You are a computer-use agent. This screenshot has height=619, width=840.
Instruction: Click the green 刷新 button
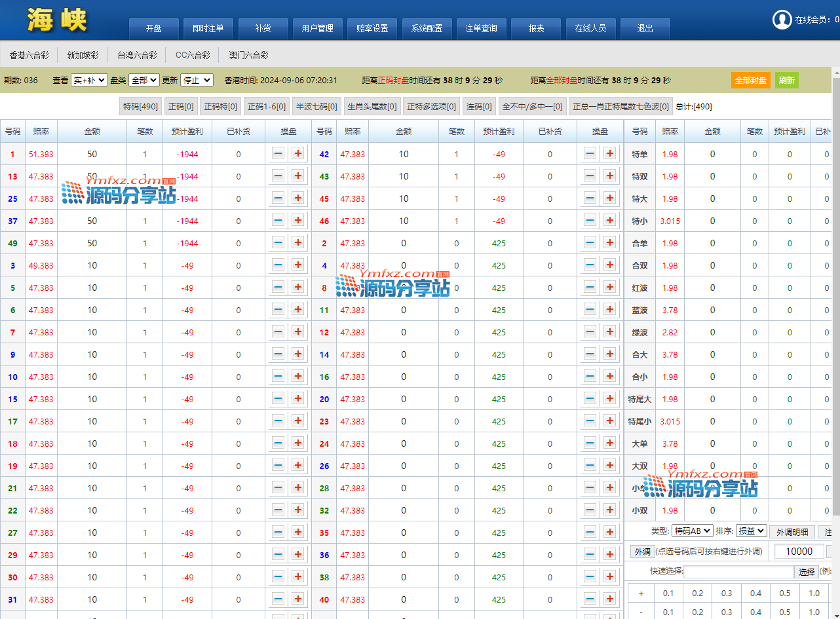tap(786, 80)
